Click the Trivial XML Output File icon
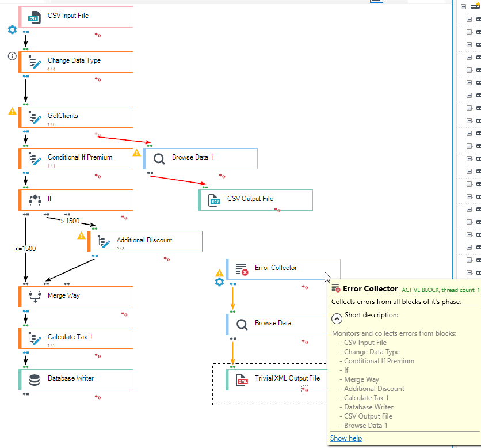Viewport: 481px width, 448px height. pyautogui.click(x=242, y=380)
